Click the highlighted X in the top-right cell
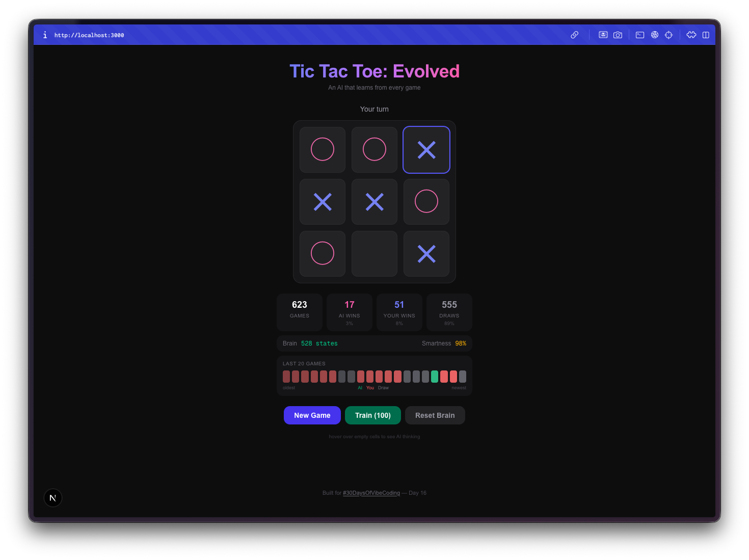 426,149
